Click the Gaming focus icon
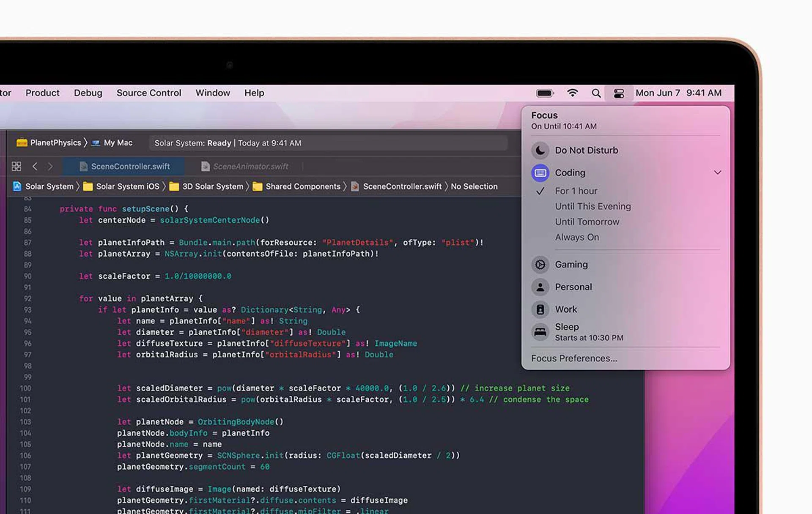Viewport: 812px width, 514px height. coord(540,265)
